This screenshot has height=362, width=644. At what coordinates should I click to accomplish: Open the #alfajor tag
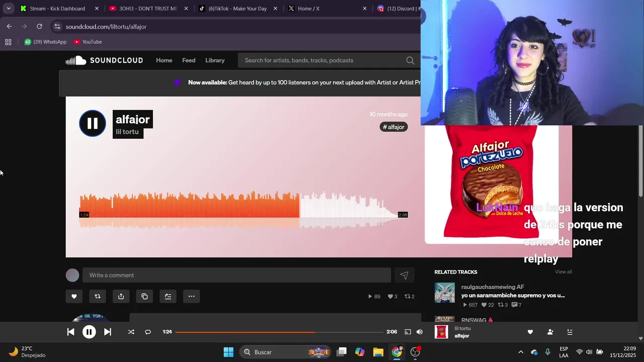click(393, 127)
